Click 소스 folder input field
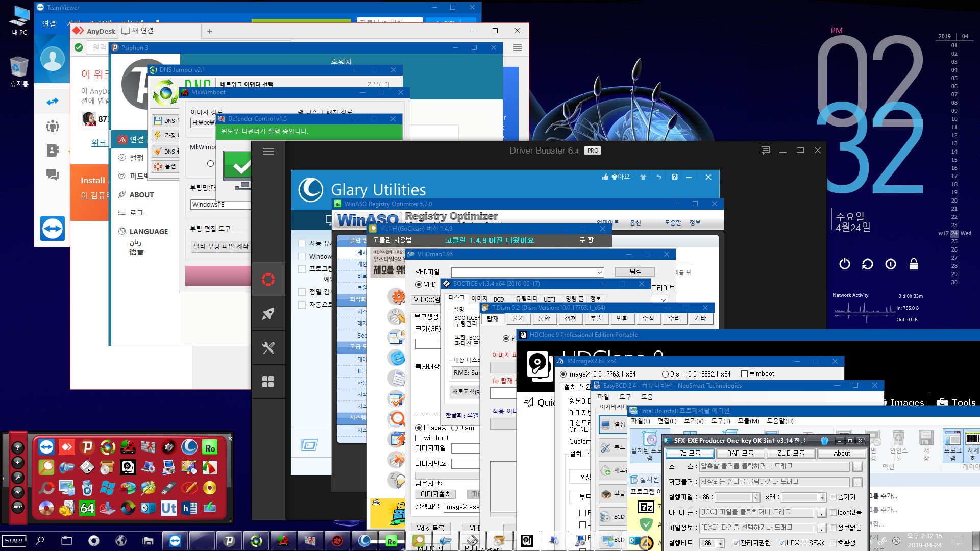Viewport: 980px width, 551px height. click(774, 466)
